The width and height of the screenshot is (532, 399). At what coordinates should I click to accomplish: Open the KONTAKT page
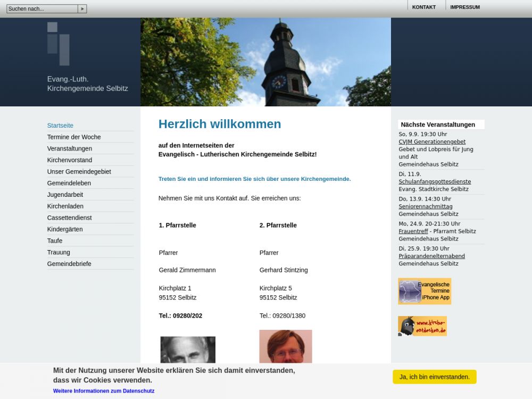click(x=423, y=7)
